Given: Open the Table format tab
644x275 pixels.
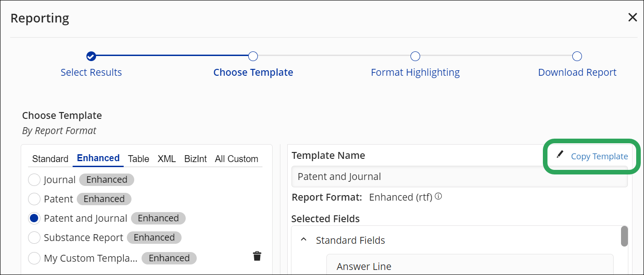Looking at the screenshot, I should tap(138, 159).
